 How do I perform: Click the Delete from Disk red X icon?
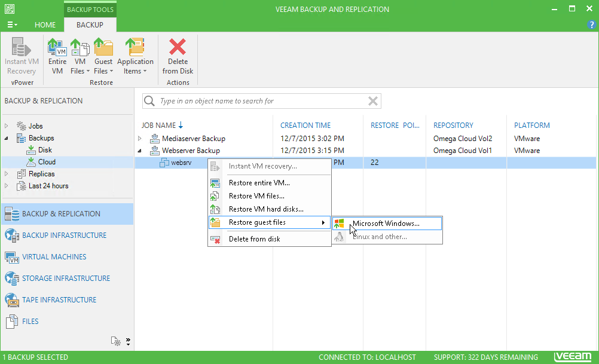click(178, 47)
